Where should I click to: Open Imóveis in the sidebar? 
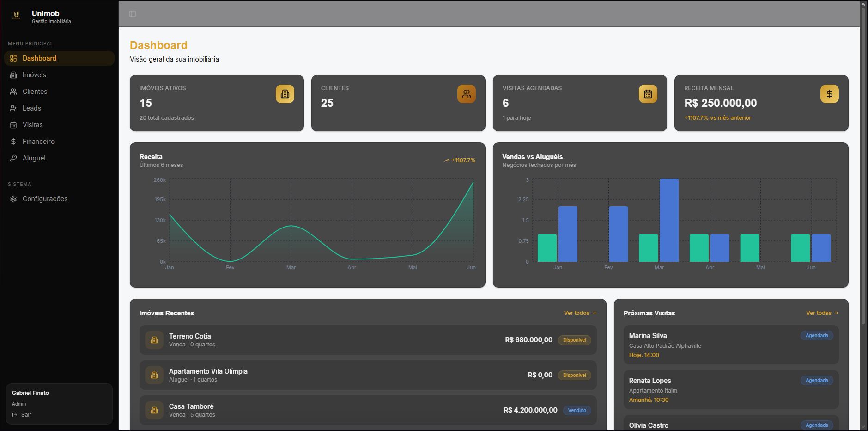(x=59, y=75)
